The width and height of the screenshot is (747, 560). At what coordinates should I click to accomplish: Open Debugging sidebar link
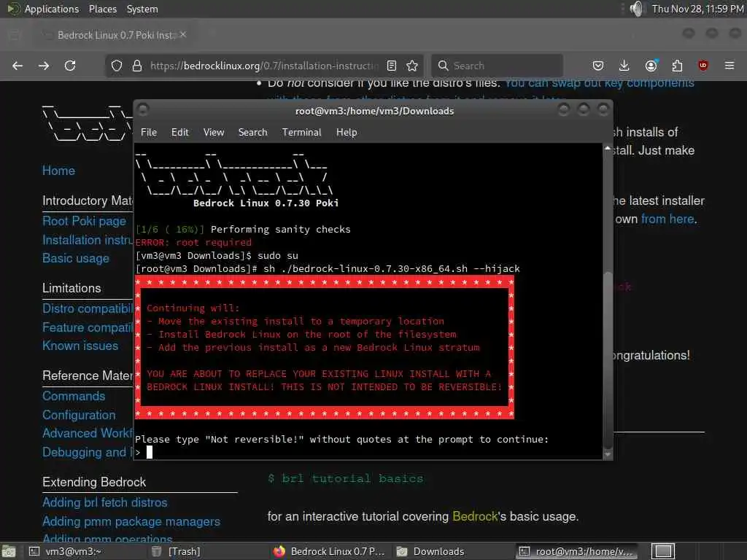[x=88, y=452]
